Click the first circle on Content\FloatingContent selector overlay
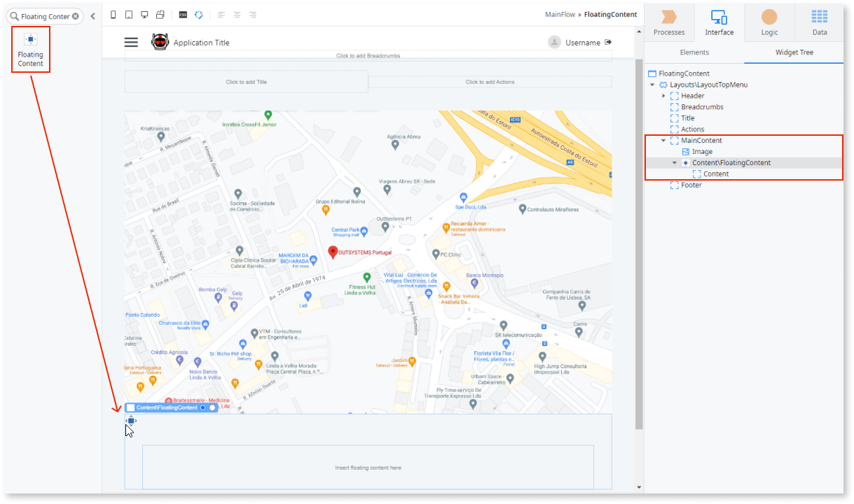The height and width of the screenshot is (504, 854). coord(204,407)
